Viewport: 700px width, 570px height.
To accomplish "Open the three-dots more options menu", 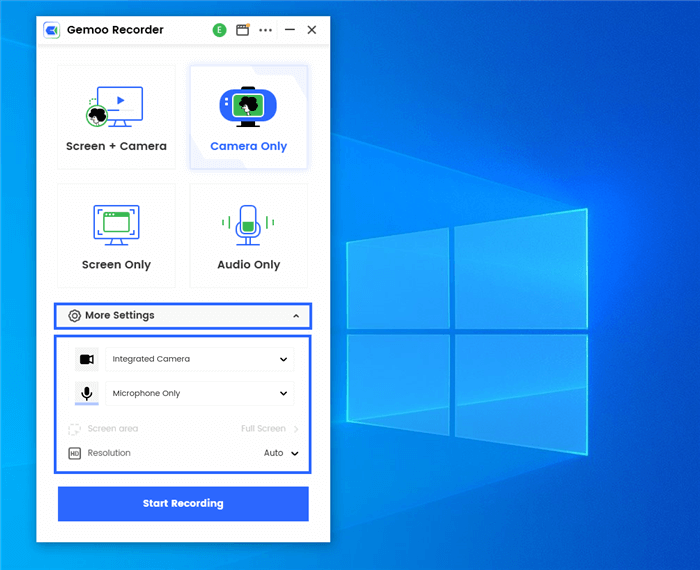I will coord(266,30).
